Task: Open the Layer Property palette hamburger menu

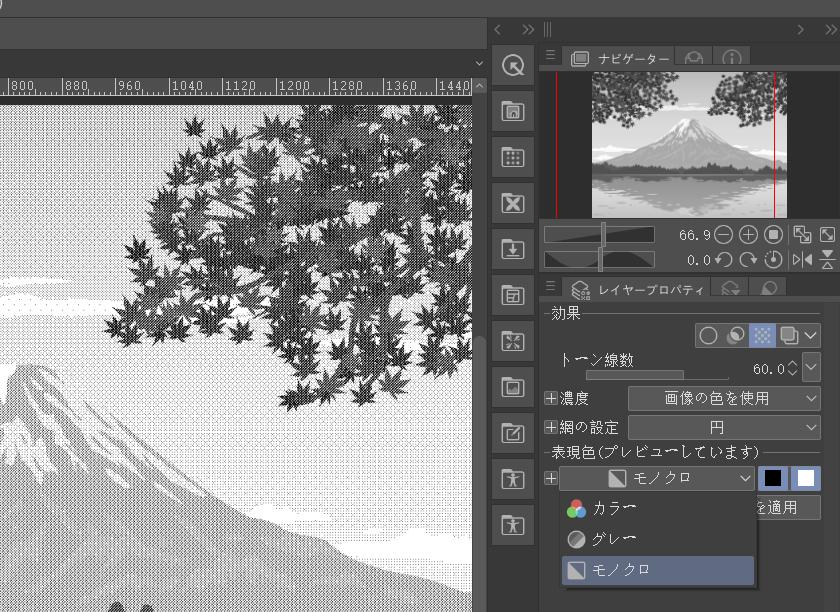Action: (551, 286)
